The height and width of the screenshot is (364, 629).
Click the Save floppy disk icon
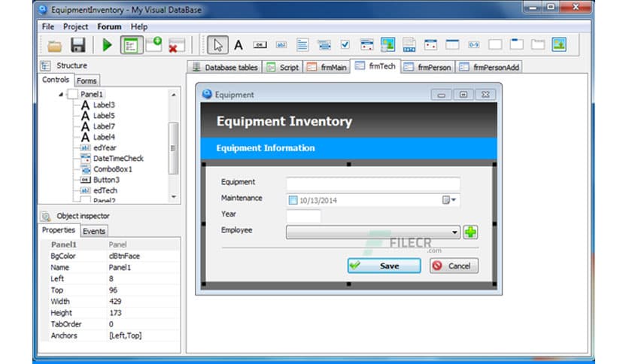tap(77, 45)
